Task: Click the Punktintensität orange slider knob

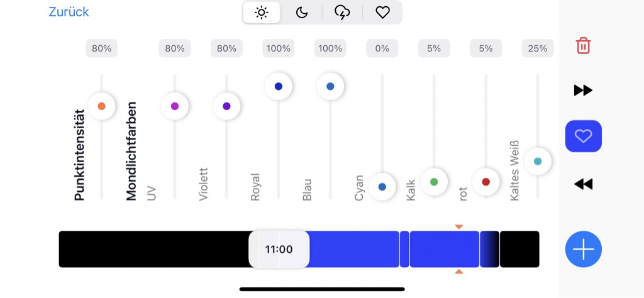Action: (x=101, y=106)
